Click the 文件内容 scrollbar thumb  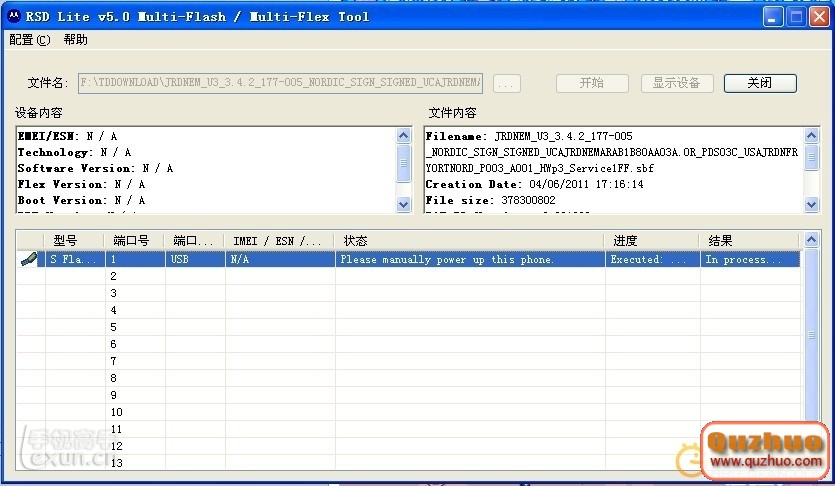[x=811, y=157]
